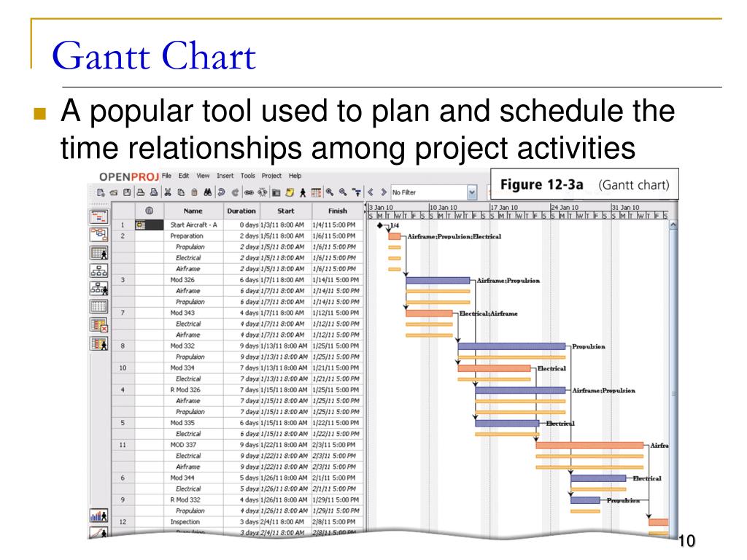Open Resource Usage view in sidebar
Image resolution: width=747 pixels, height=560 pixels.
(x=98, y=343)
